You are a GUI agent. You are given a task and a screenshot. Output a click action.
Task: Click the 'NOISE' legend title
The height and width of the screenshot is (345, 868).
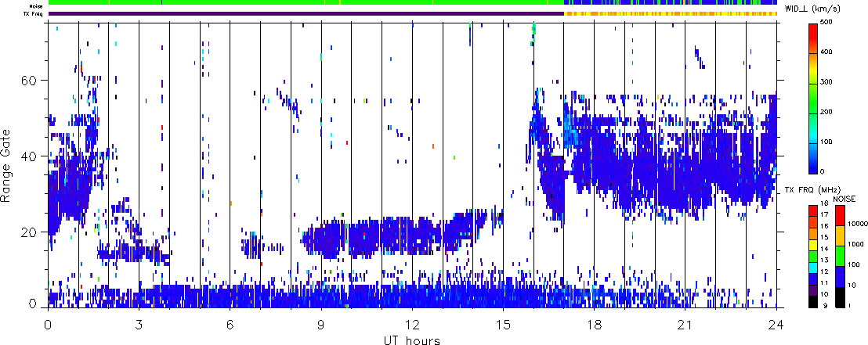pos(844,199)
